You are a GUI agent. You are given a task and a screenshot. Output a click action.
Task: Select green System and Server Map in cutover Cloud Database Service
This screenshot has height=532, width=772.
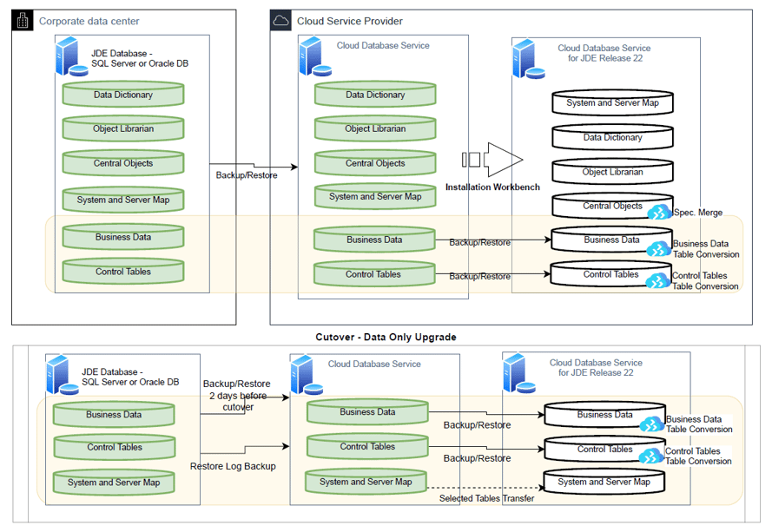pos(366,482)
